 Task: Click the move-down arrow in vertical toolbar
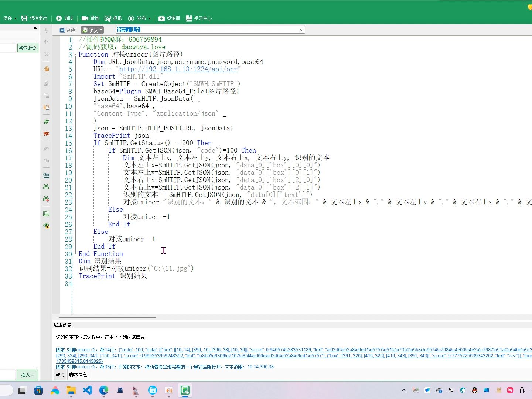(46, 30)
